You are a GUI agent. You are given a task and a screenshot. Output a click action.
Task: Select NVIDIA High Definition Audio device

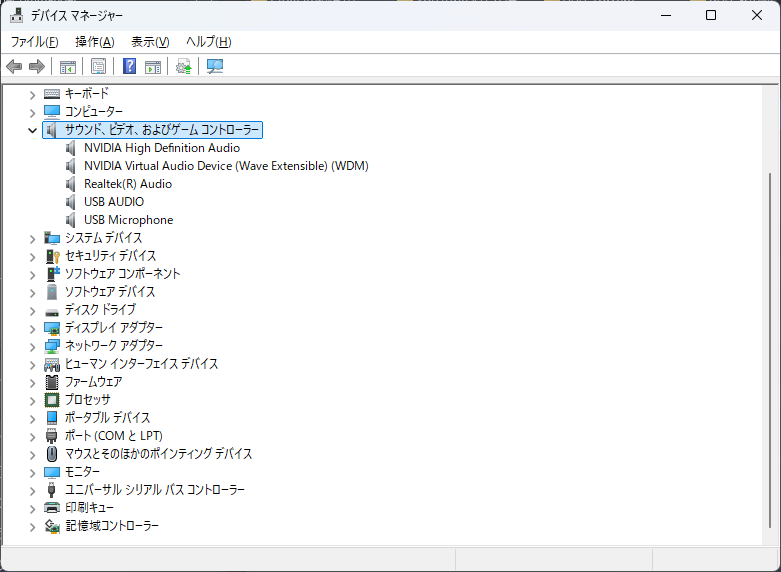pos(161,148)
